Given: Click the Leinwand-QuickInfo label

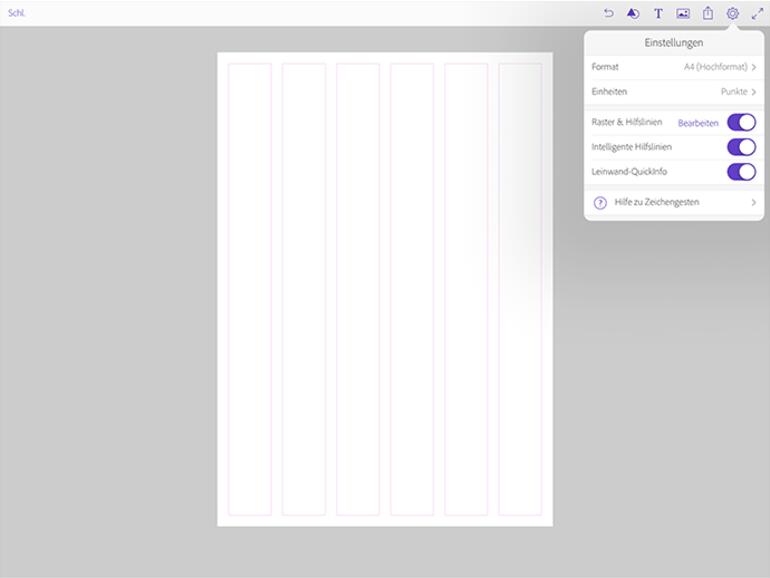Looking at the screenshot, I should pos(629,171).
